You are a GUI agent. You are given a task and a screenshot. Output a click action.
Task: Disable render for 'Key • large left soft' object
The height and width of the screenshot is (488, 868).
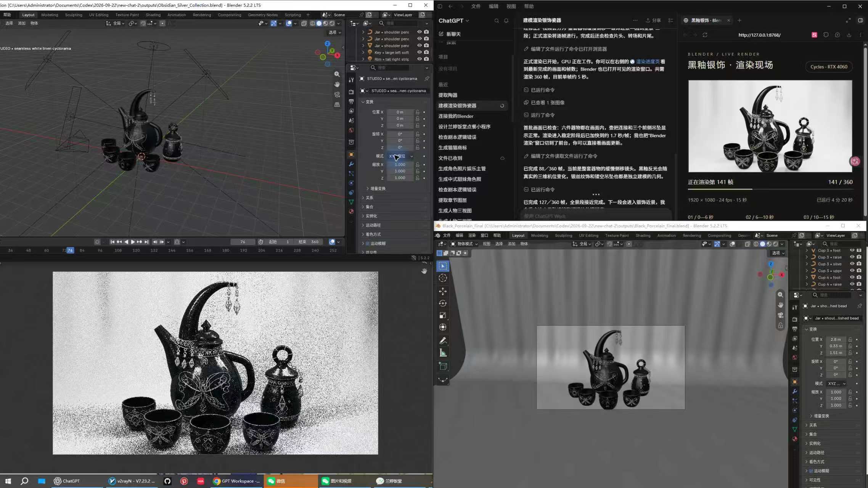click(x=426, y=52)
